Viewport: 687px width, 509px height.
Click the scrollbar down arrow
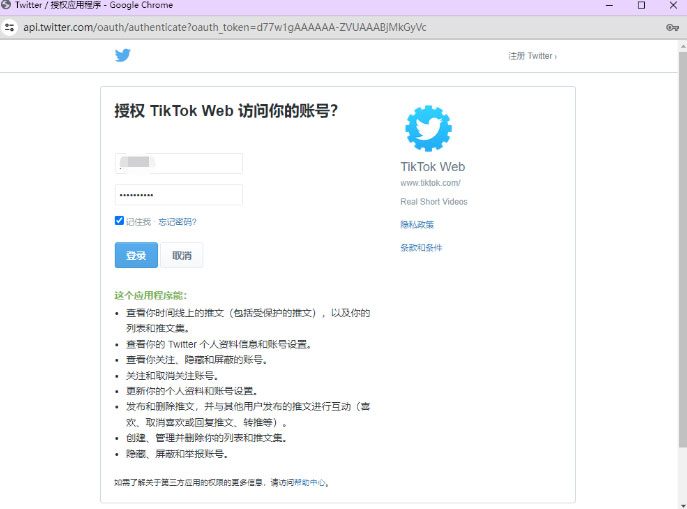[x=683, y=505]
